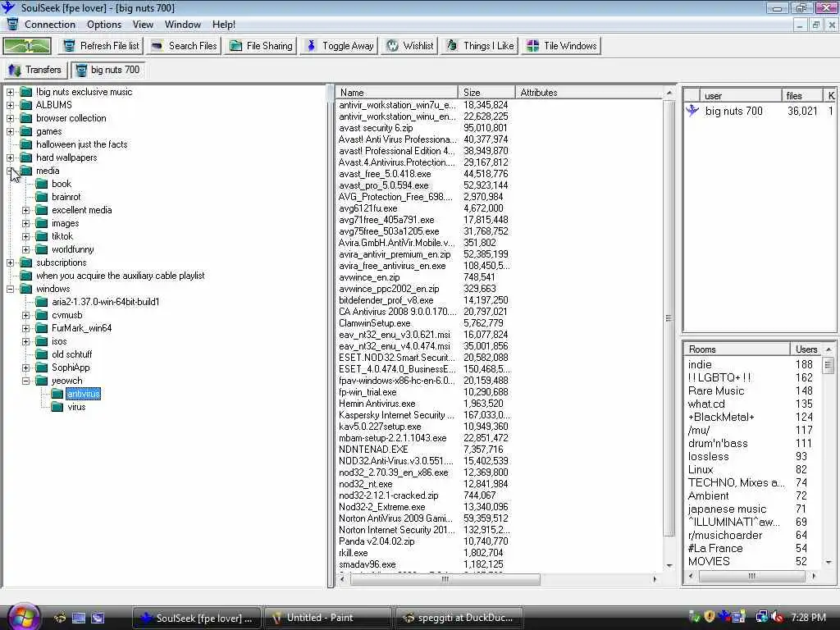This screenshot has height=630, width=840.
Task: Open the Wishlist
Action: (x=410, y=46)
